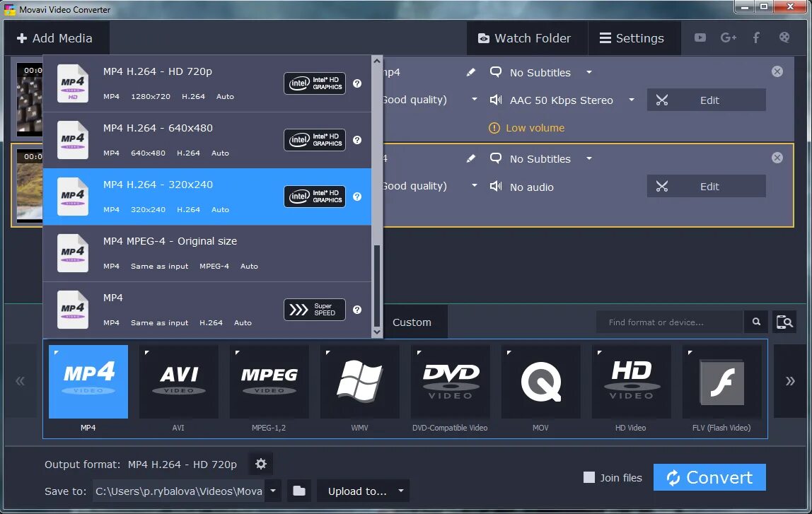Expand No Subtitles dropdown in first file

[588, 72]
